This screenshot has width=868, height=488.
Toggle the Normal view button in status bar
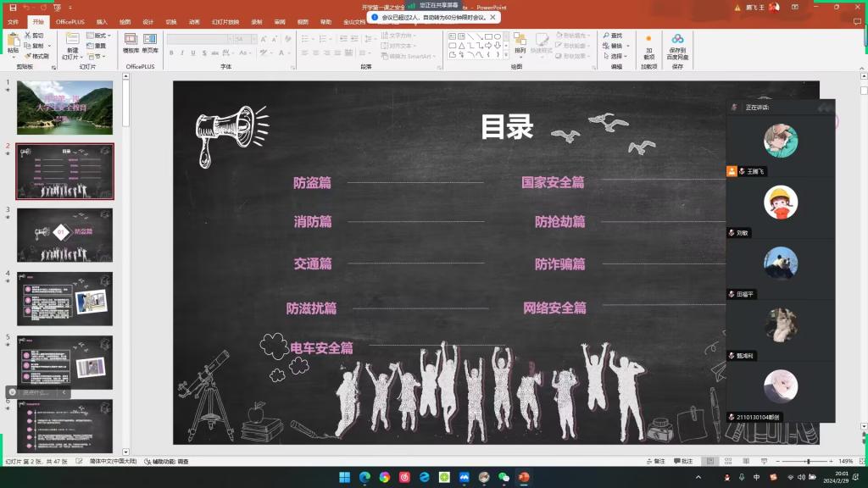[710, 461]
